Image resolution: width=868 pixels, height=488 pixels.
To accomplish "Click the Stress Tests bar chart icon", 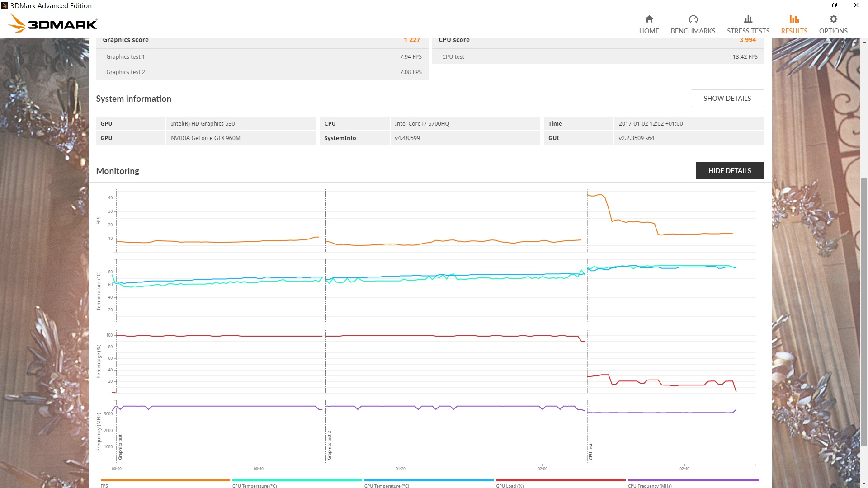I will [x=748, y=19].
